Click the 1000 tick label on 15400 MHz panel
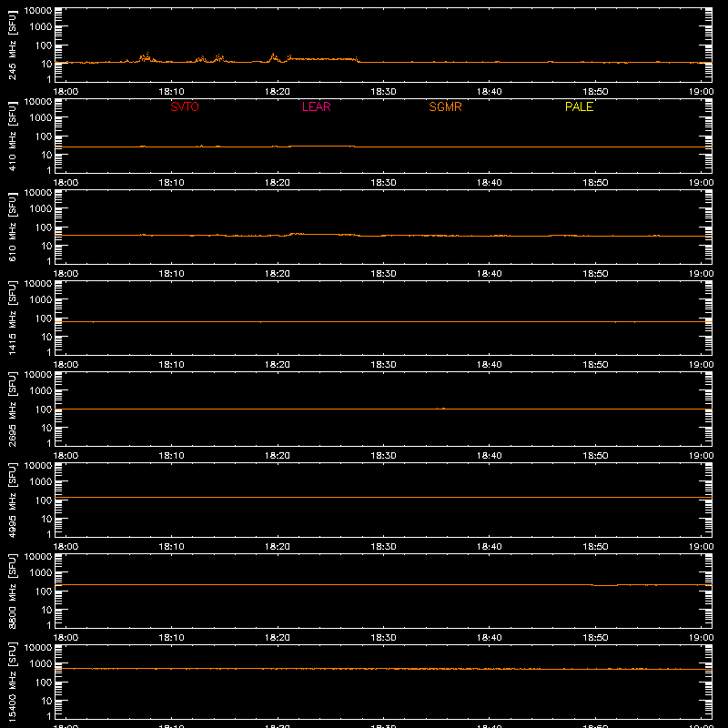This screenshot has height=728, width=728. (41, 664)
